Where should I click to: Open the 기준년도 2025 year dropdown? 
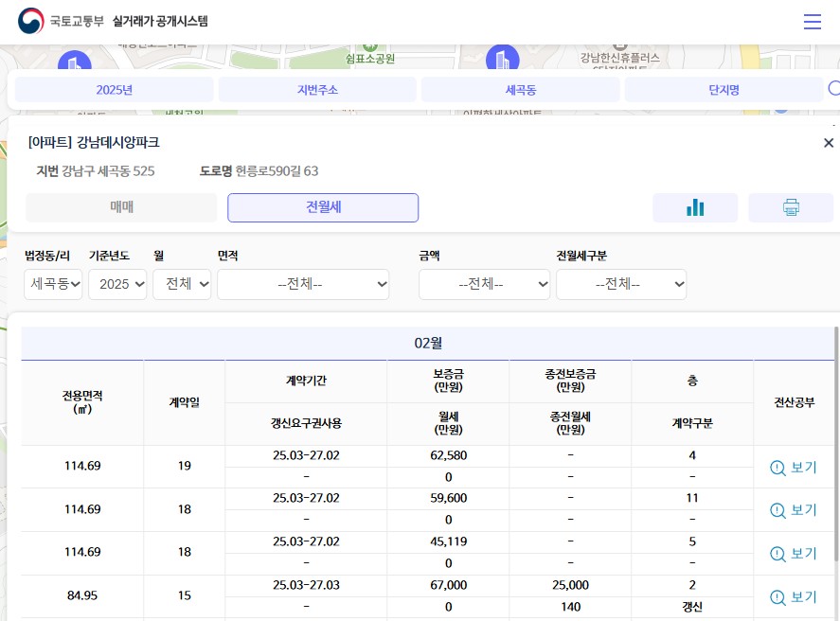click(117, 284)
